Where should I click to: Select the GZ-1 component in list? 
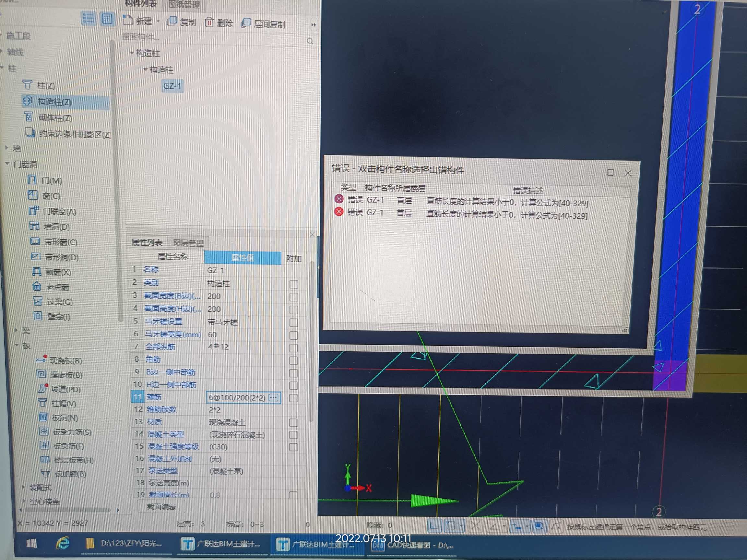(x=172, y=86)
